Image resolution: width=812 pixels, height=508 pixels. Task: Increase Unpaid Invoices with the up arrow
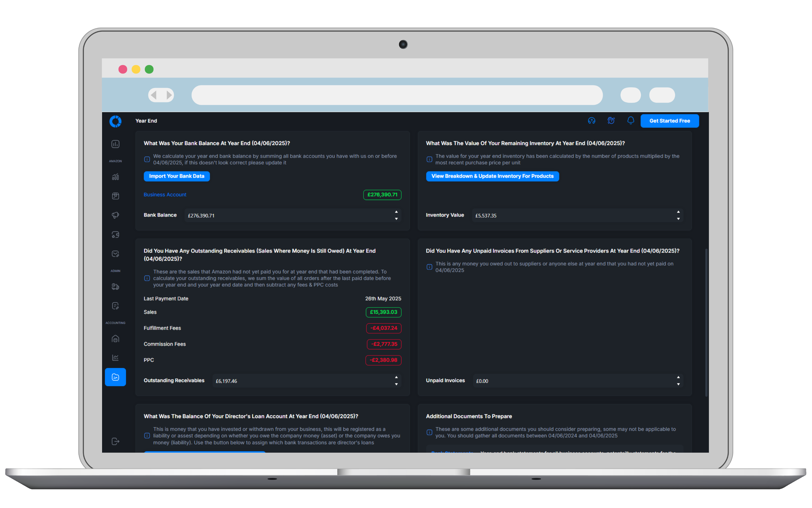pyautogui.click(x=679, y=377)
